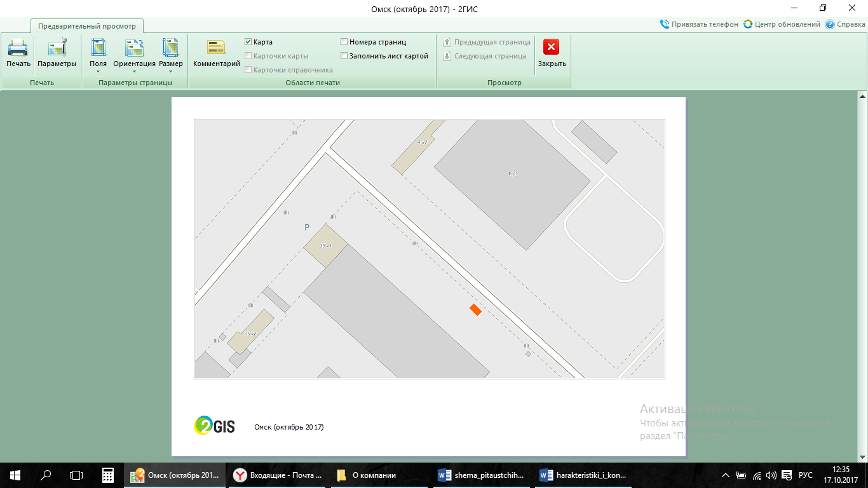Screen dimensions: 868x488
Task: Open Yandex browser Входящие taskbar item
Action: point(277,475)
